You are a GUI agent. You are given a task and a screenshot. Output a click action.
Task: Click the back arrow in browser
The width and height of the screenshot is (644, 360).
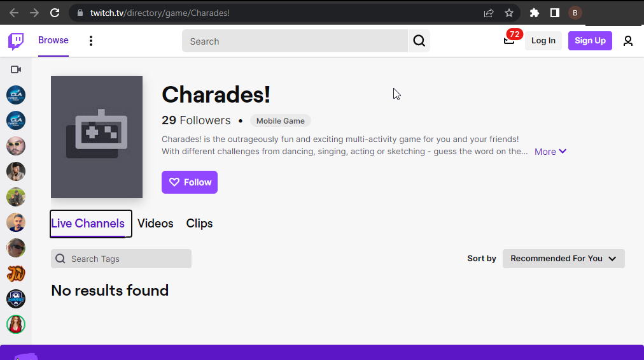[x=14, y=13]
